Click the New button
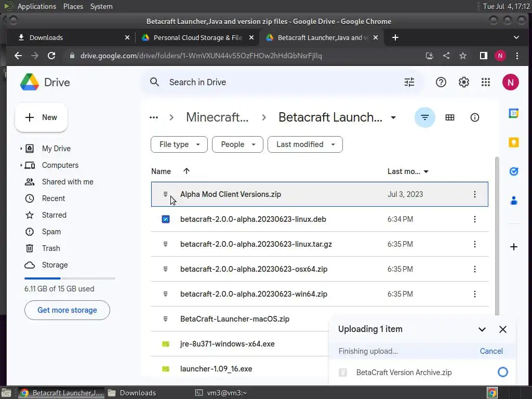This screenshot has width=532, height=399. click(x=41, y=117)
